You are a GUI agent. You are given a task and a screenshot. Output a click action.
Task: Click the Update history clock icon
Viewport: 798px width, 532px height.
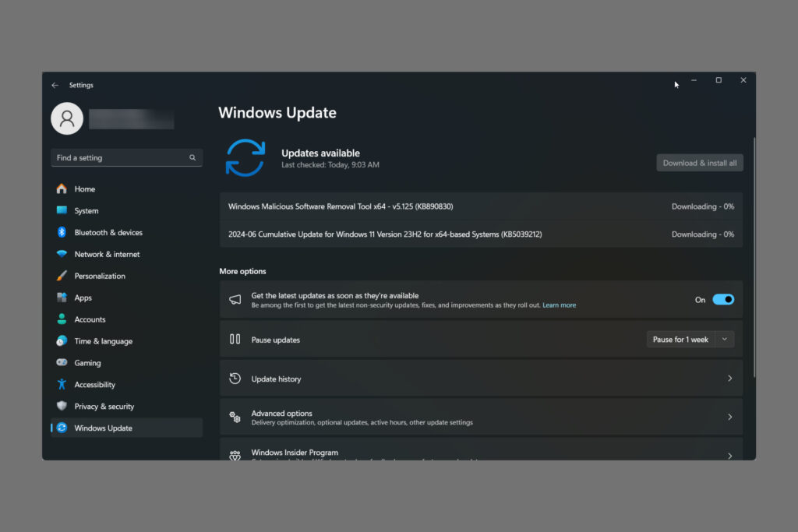(x=235, y=379)
